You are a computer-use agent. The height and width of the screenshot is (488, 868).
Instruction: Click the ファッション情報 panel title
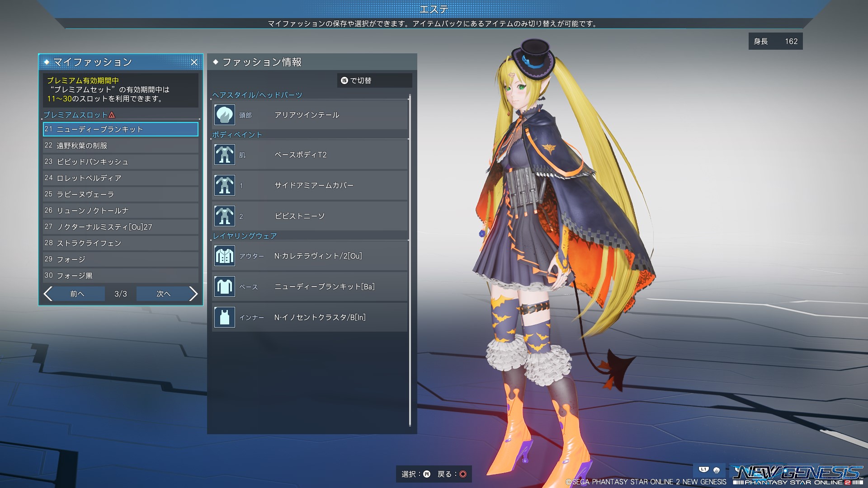tap(262, 62)
